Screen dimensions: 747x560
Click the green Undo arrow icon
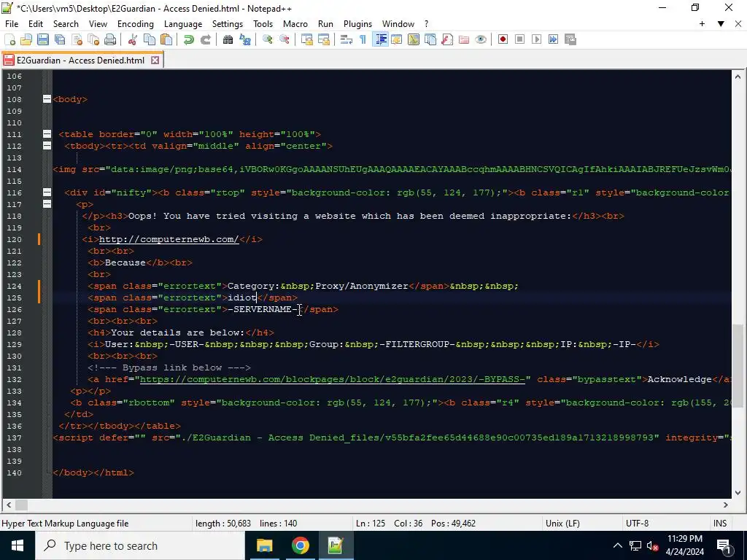click(189, 39)
